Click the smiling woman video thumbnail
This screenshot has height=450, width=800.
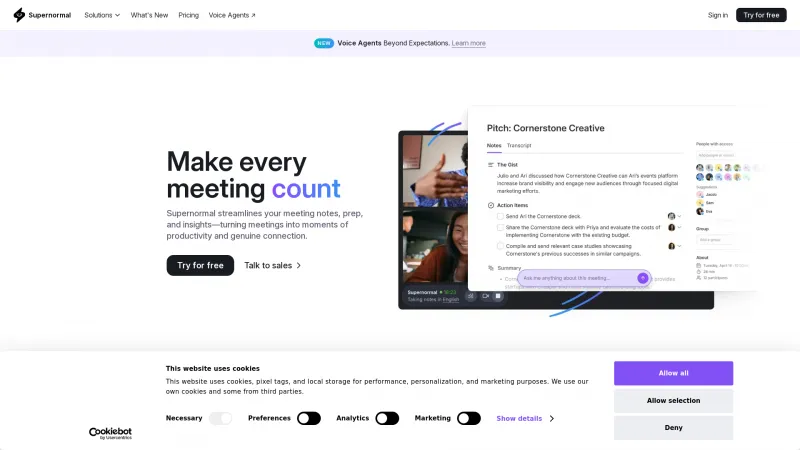(435, 247)
